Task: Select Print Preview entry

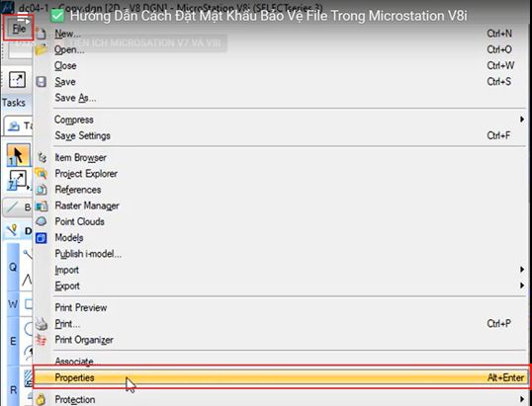Action: tap(280, 307)
